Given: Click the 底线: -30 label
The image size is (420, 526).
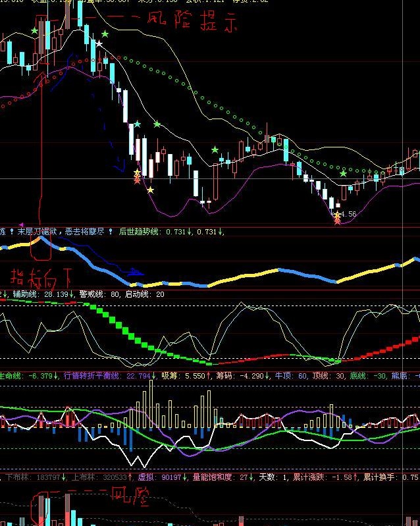Looking at the screenshot, I should (x=368, y=376).
